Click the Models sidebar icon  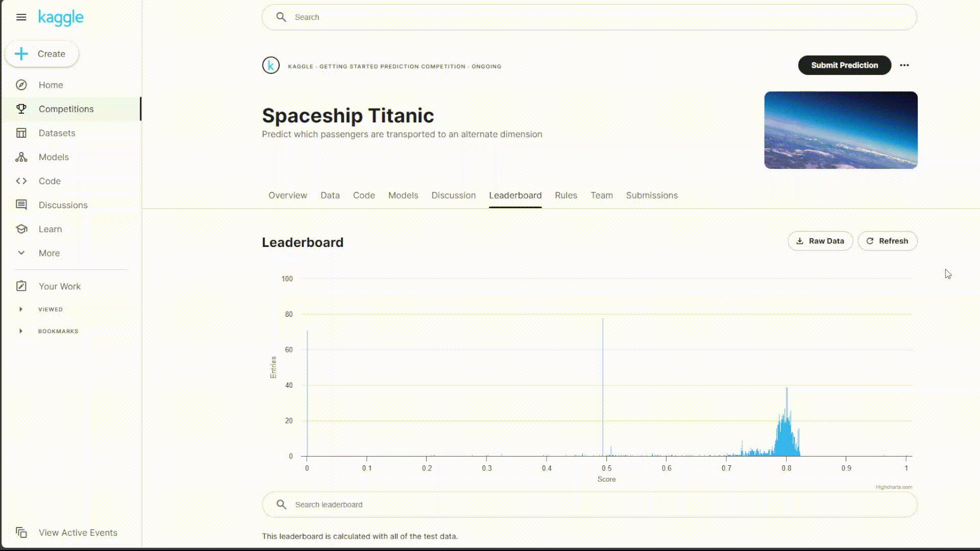pyautogui.click(x=22, y=157)
